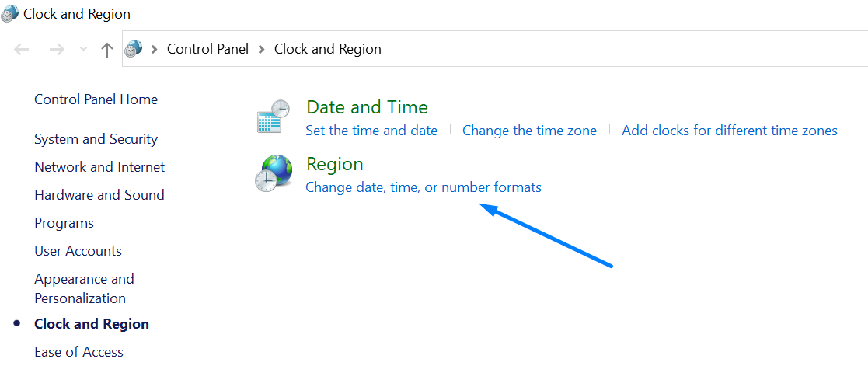The image size is (868, 380).
Task: Expand the chevron before Control Panel breadcrumb
Action: [154, 49]
